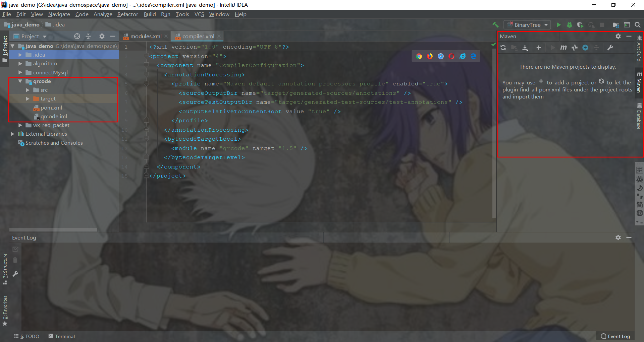The image size is (644, 342).
Task: Open the TODO tool window
Action: click(x=27, y=336)
